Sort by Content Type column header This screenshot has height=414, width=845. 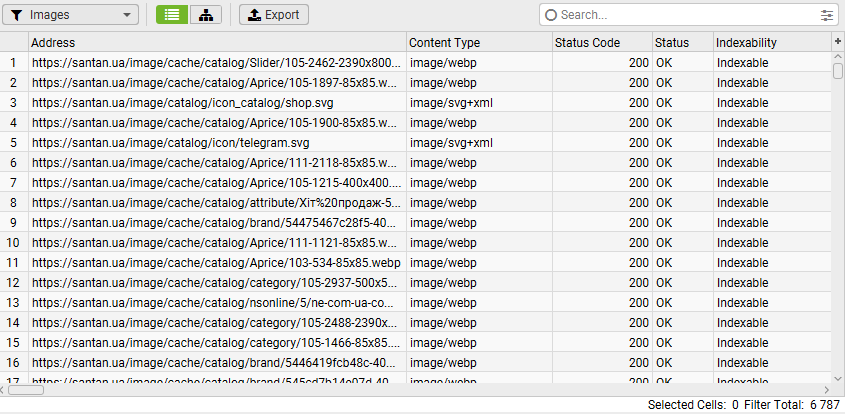[478, 43]
